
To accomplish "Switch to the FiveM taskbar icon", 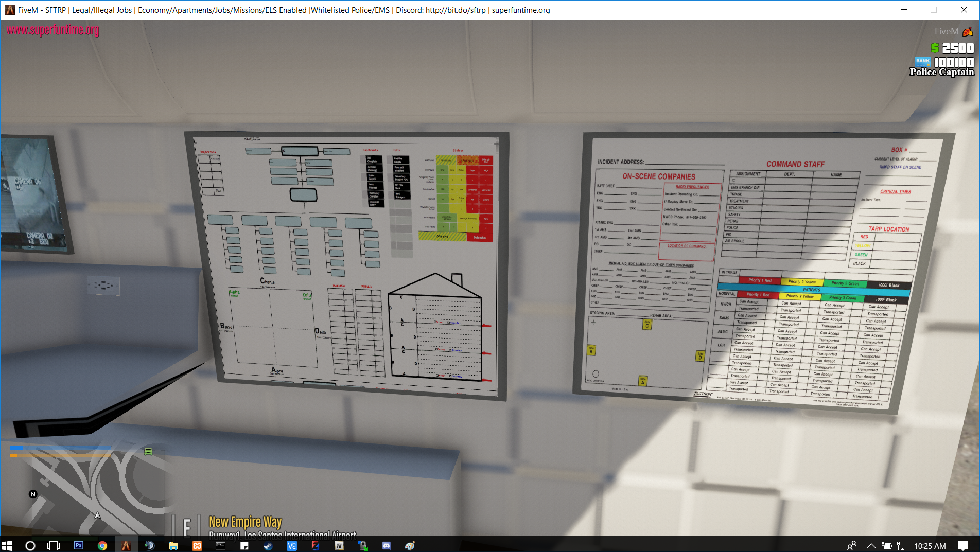I will coord(126,545).
